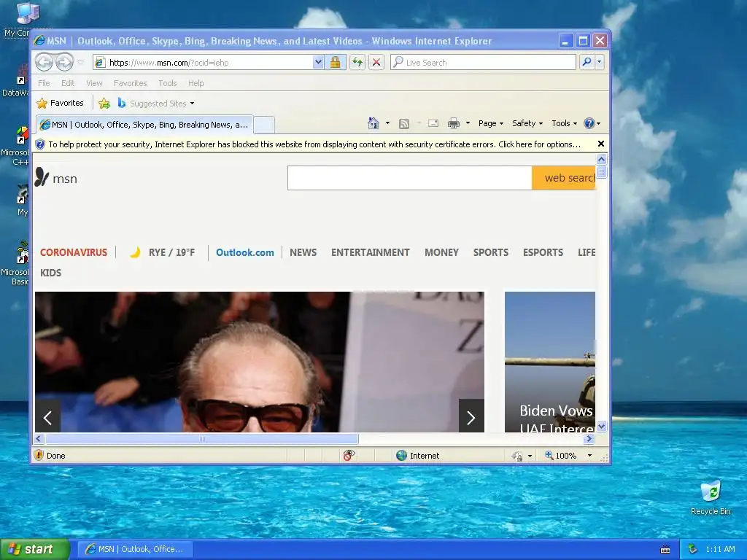This screenshot has width=747, height=560.
Task: Click the CORONAVIRUS link
Action: pos(74,252)
